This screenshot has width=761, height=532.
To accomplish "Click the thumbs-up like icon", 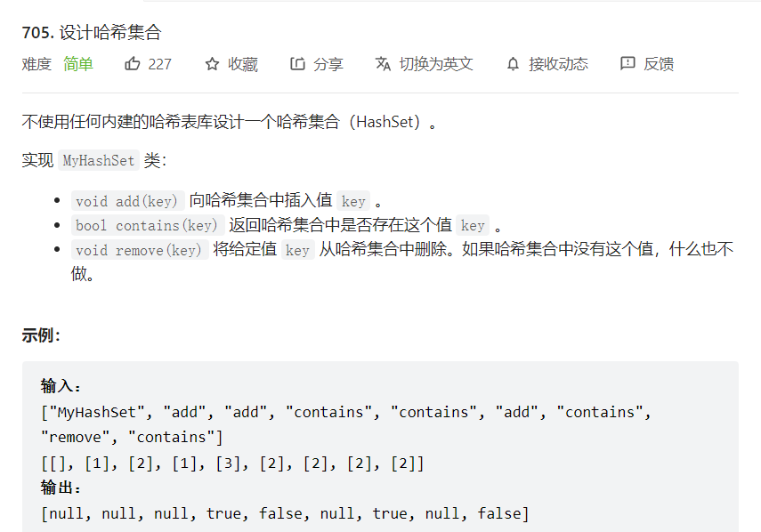I will (x=132, y=63).
